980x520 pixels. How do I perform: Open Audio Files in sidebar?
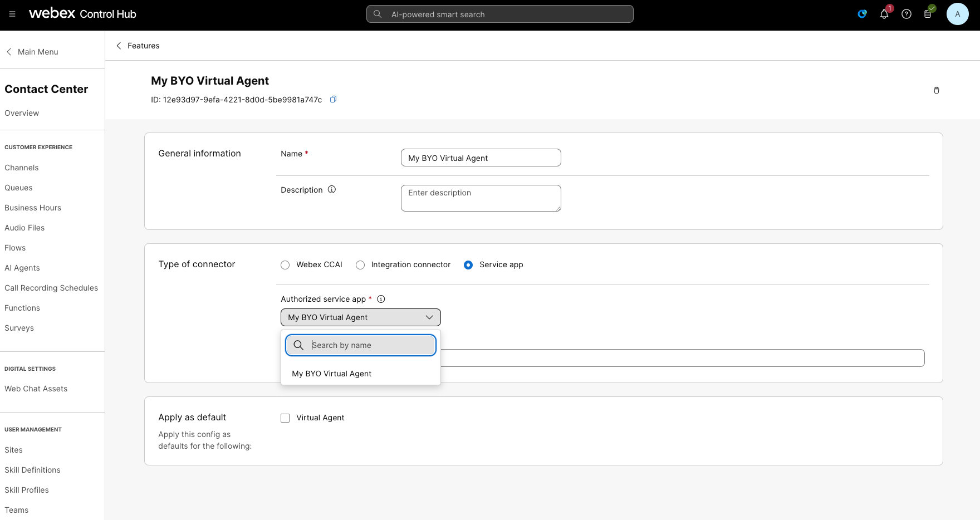24,228
